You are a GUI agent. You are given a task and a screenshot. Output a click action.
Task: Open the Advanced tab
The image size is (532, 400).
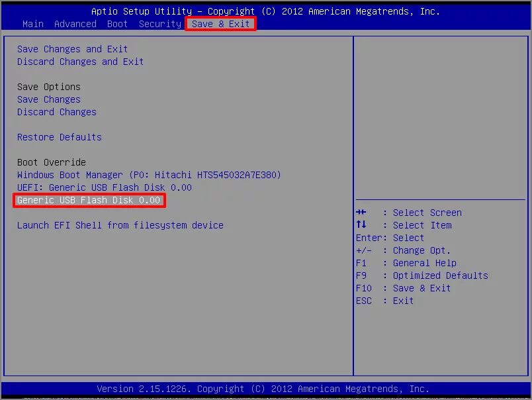(x=75, y=24)
